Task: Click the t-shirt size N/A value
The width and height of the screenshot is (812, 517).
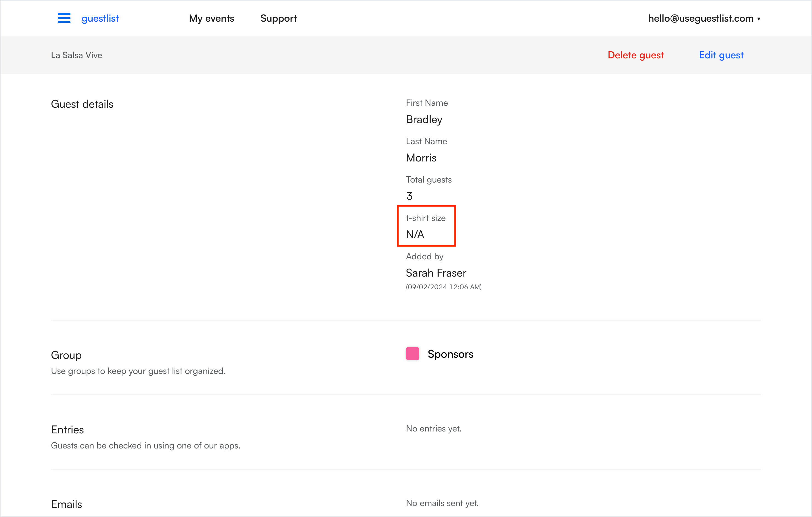Action: point(415,235)
